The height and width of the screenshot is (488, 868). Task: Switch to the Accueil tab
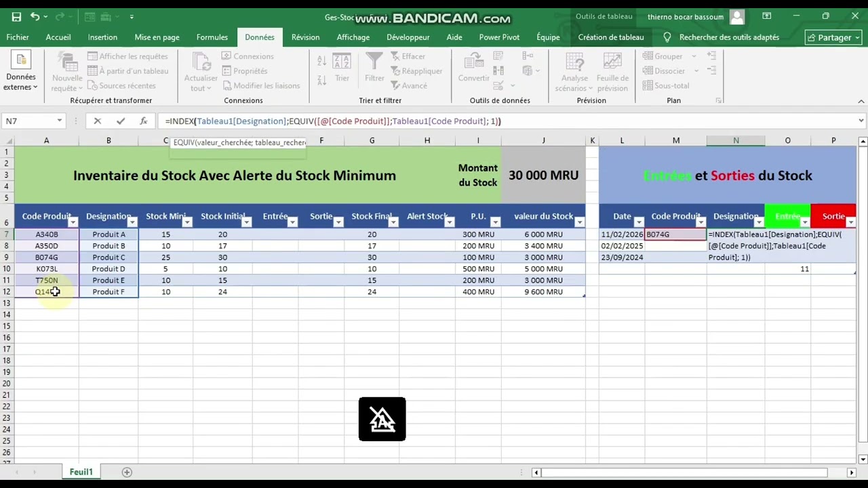[x=58, y=37]
